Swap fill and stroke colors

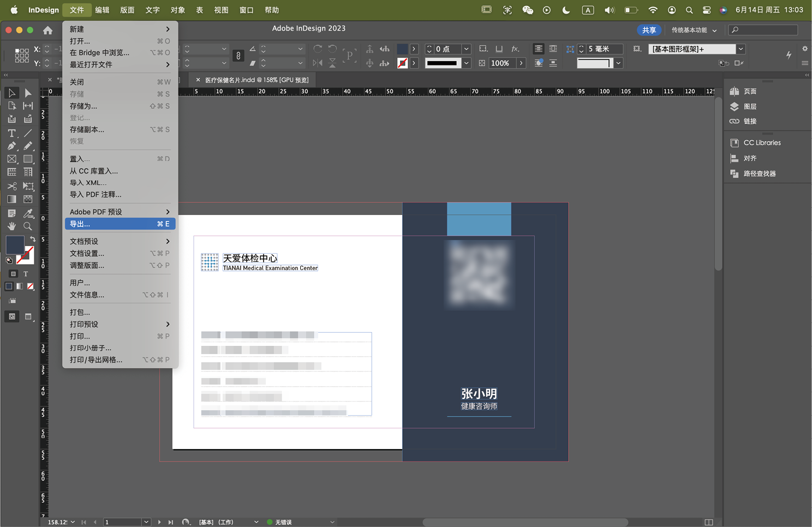[33, 239]
